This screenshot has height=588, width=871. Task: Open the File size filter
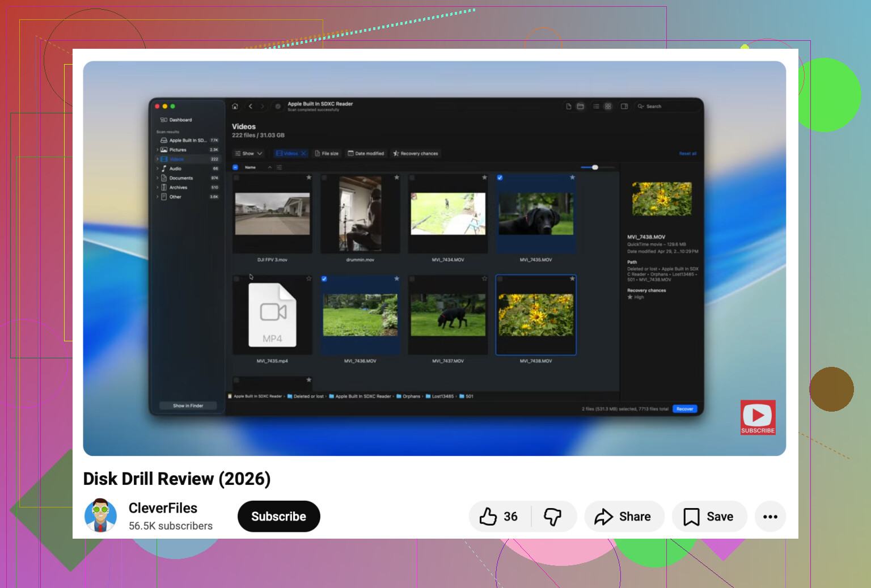click(327, 154)
